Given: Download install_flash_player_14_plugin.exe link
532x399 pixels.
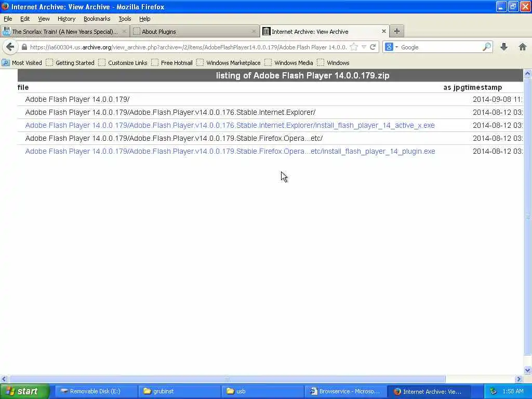Looking at the screenshot, I should (x=230, y=151).
